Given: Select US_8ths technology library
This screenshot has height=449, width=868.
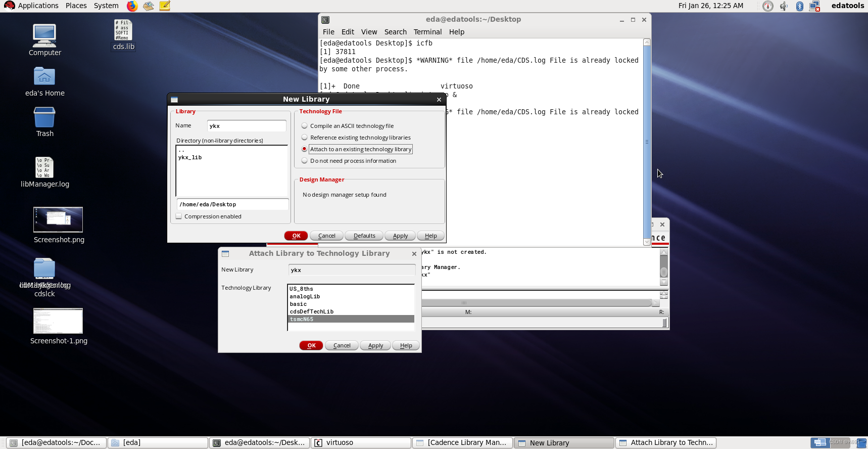Looking at the screenshot, I should [351, 289].
